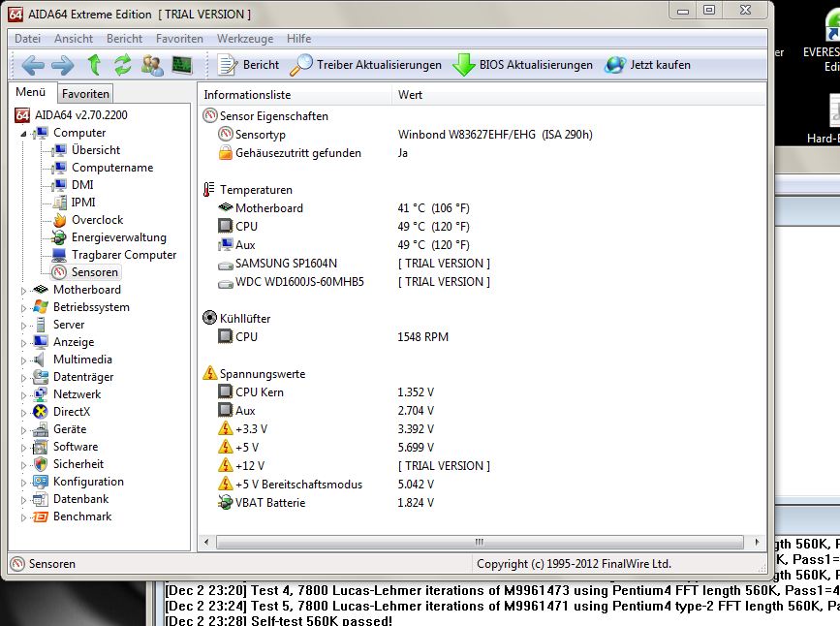Expand the Betriebssystem tree node
The width and height of the screenshot is (840, 626).
point(23,308)
